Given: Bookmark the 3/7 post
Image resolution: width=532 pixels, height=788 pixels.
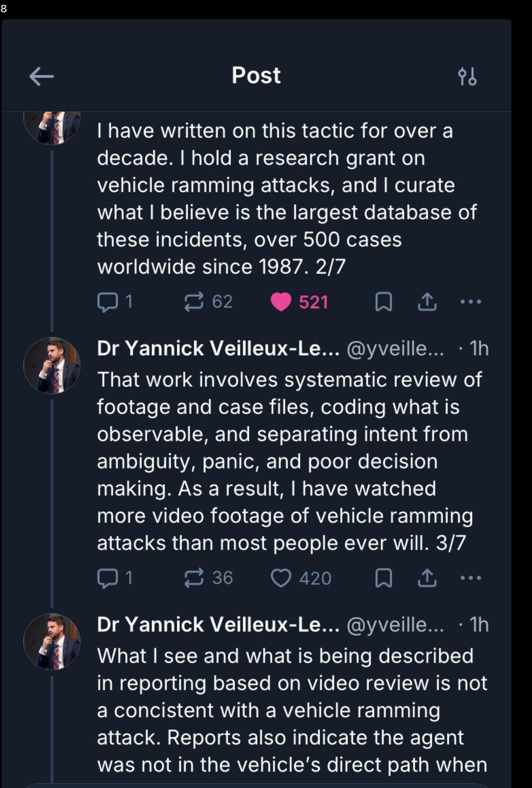Looking at the screenshot, I should 384,578.
